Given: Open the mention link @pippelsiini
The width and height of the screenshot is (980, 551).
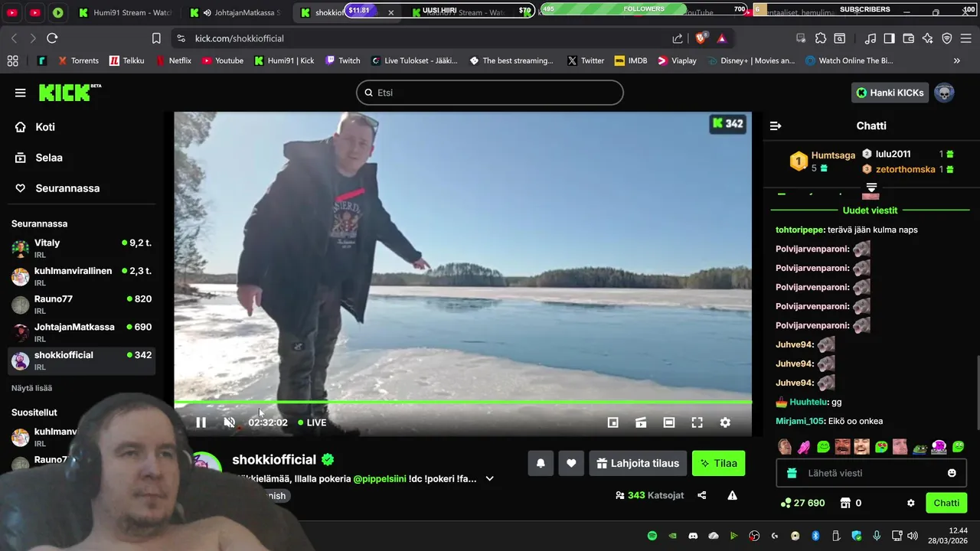Looking at the screenshot, I should coord(379,479).
